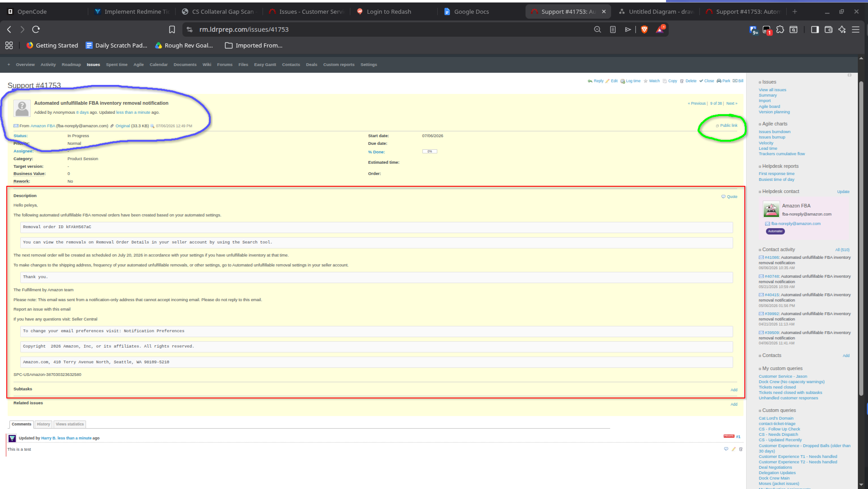Screen dimensions: 868x489
Task: Click the send/share arrow icon in address bar
Action: 628,30
